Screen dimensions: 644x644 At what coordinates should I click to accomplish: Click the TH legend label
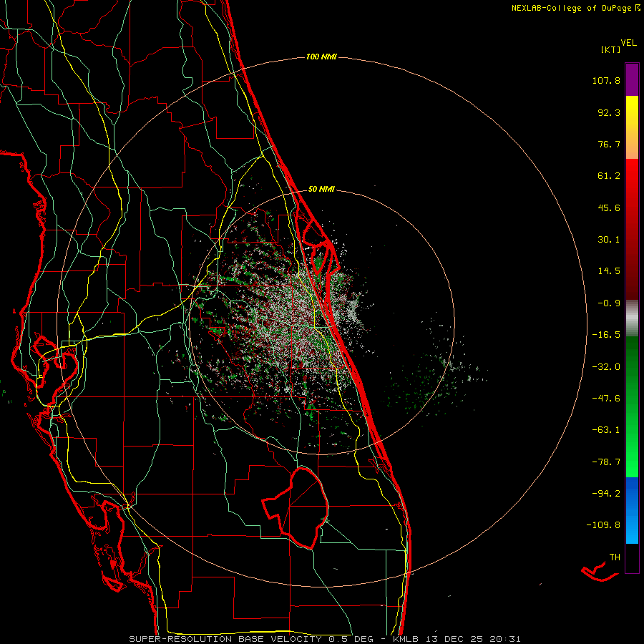click(x=615, y=557)
